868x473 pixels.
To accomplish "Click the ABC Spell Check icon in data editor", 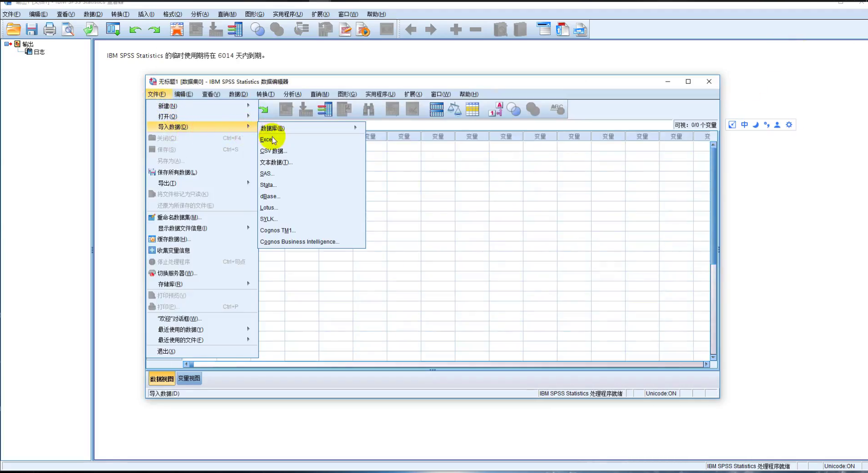I will pos(557,109).
